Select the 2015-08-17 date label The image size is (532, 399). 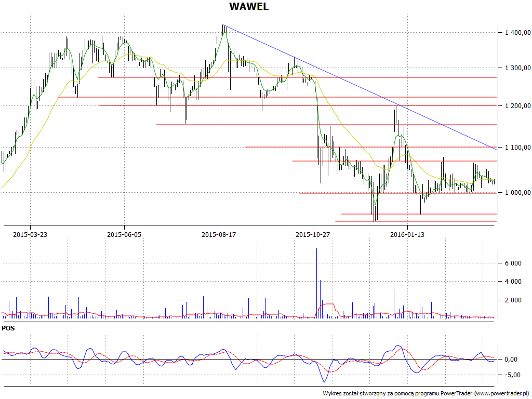tap(219, 234)
